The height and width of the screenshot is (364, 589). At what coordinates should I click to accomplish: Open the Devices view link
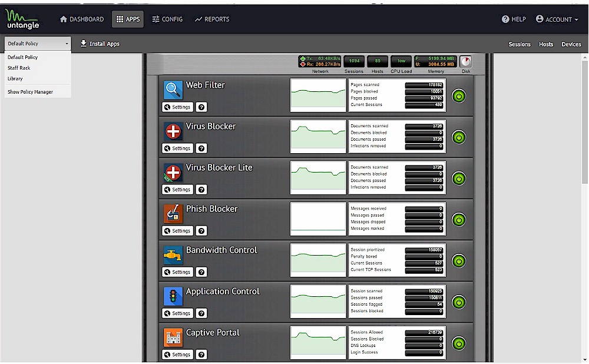571,44
